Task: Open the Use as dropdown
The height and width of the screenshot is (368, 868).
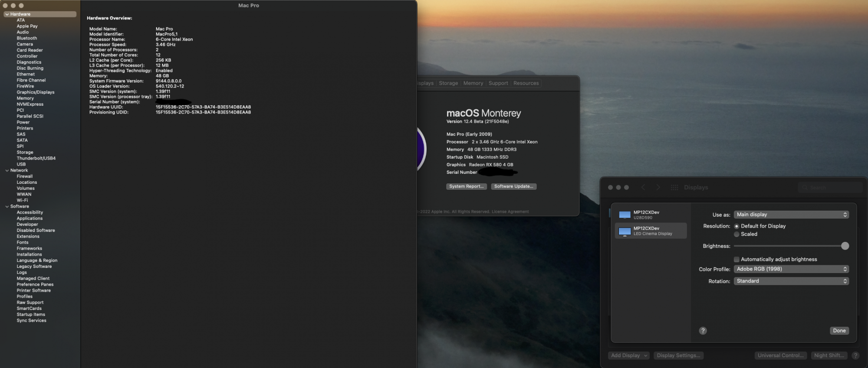Action: (791, 215)
